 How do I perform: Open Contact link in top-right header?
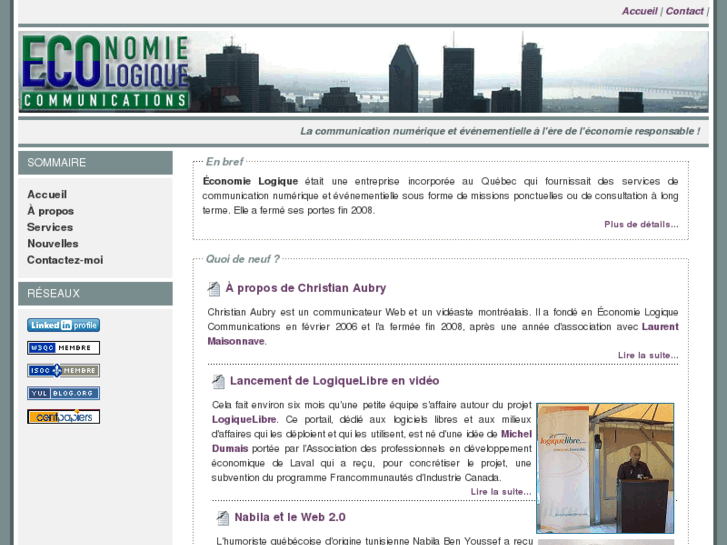(x=684, y=11)
